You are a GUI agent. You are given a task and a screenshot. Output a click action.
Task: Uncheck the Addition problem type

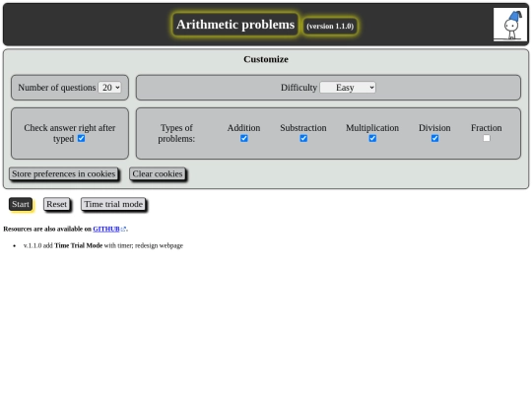point(244,139)
